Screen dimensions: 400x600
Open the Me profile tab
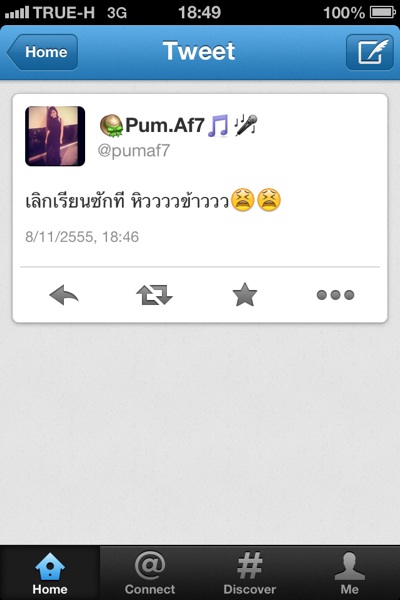(x=349, y=573)
